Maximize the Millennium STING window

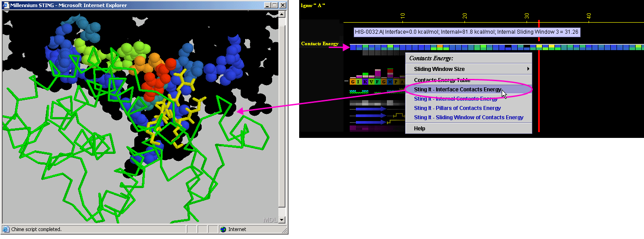pyautogui.click(x=274, y=5)
